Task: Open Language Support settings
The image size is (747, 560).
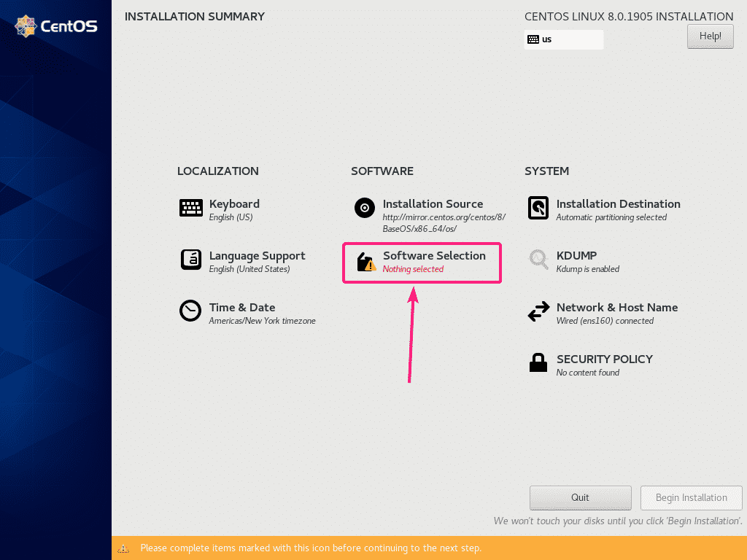Action: tap(258, 256)
